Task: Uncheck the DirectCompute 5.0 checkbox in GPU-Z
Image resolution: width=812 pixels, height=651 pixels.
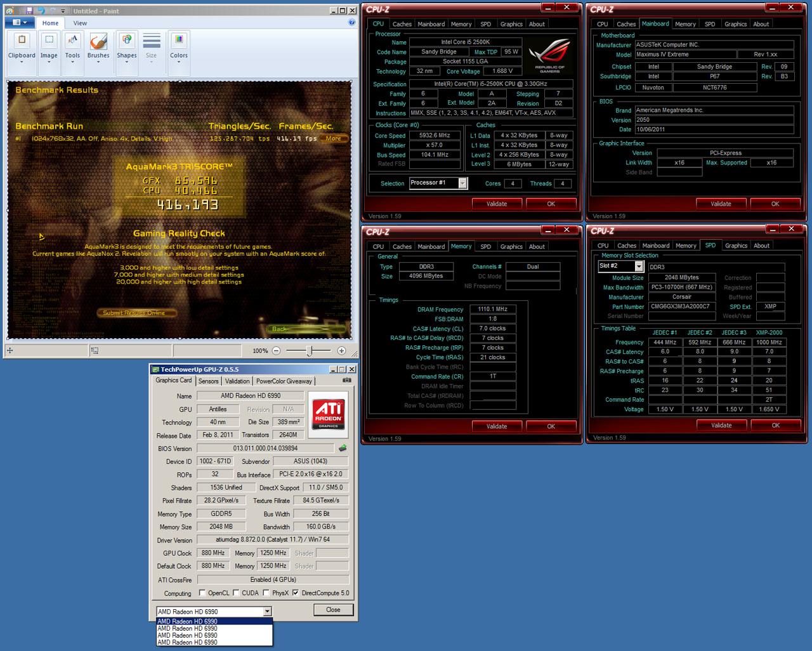Action: click(x=296, y=593)
